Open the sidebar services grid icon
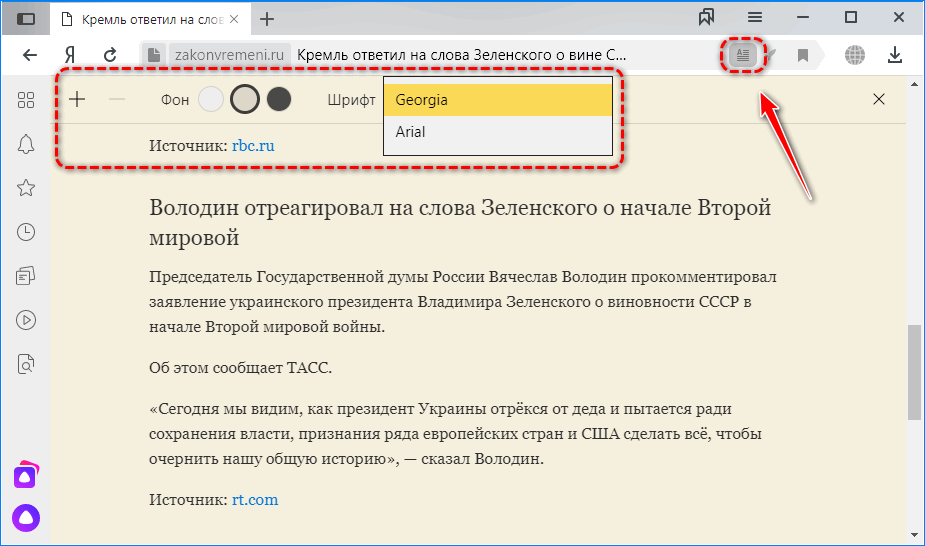 tap(26, 100)
